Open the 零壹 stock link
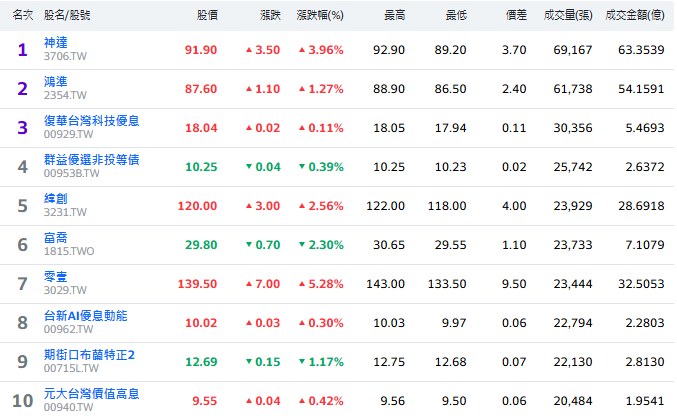The image size is (677, 419). 56,276
